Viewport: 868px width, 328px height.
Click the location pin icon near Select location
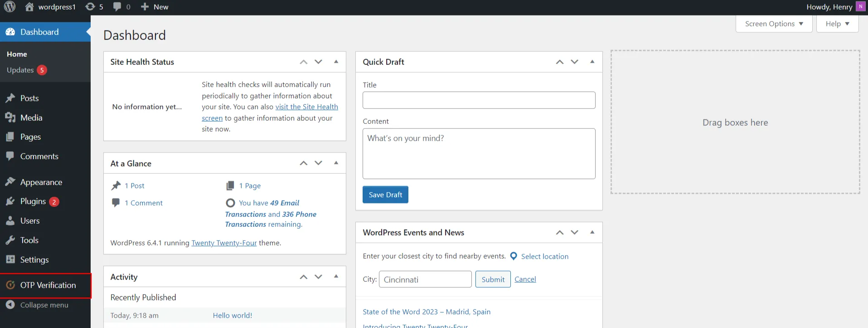pos(514,256)
